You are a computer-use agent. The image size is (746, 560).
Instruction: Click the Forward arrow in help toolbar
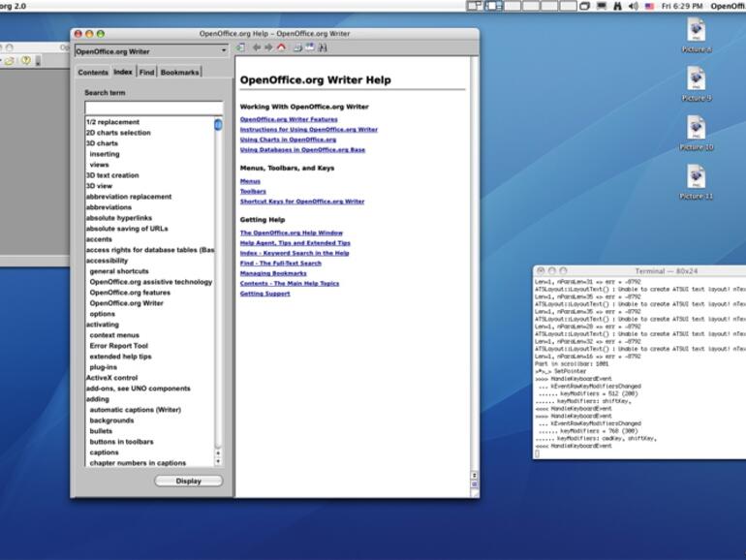pos(268,47)
